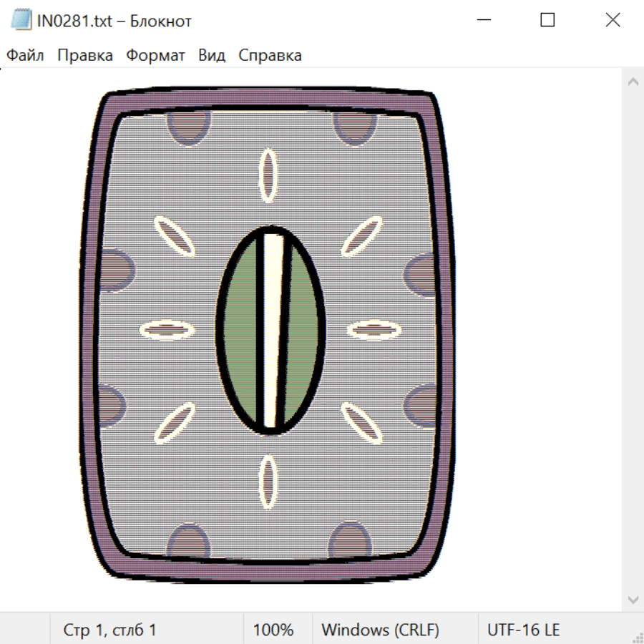
Task: Click the scrollbar down arrow
Action: (633, 599)
